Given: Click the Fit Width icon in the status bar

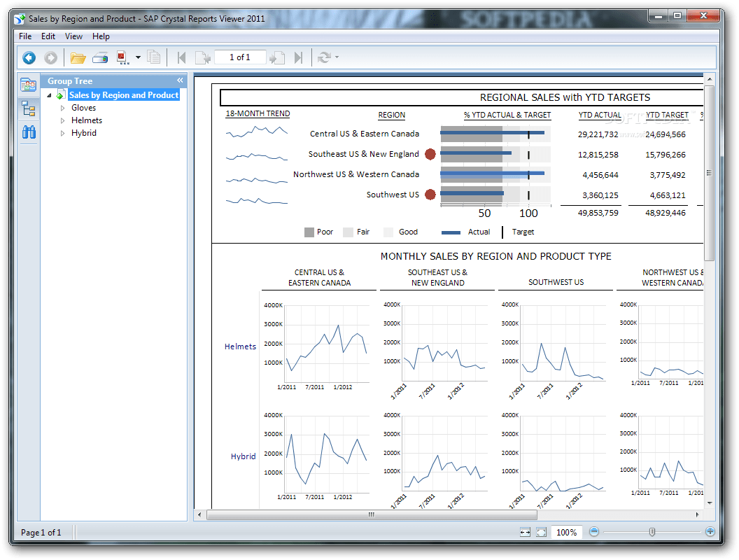Looking at the screenshot, I should tap(524, 532).
